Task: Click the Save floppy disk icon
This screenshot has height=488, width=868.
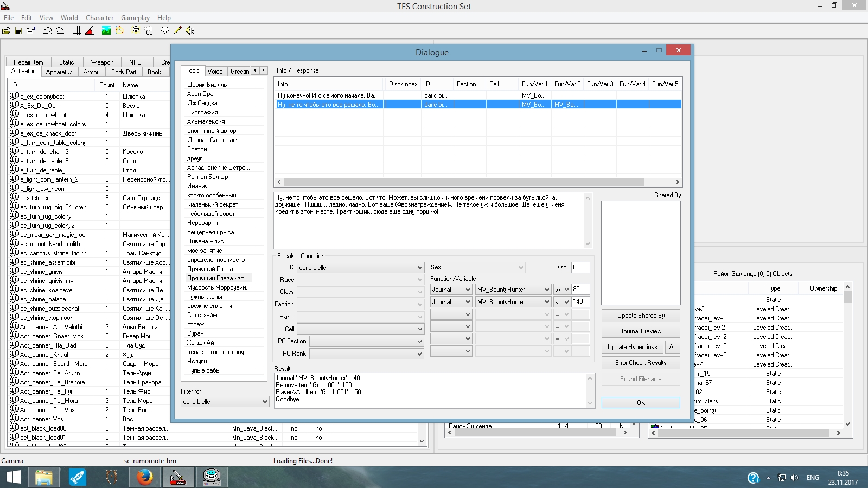Action: click(18, 30)
